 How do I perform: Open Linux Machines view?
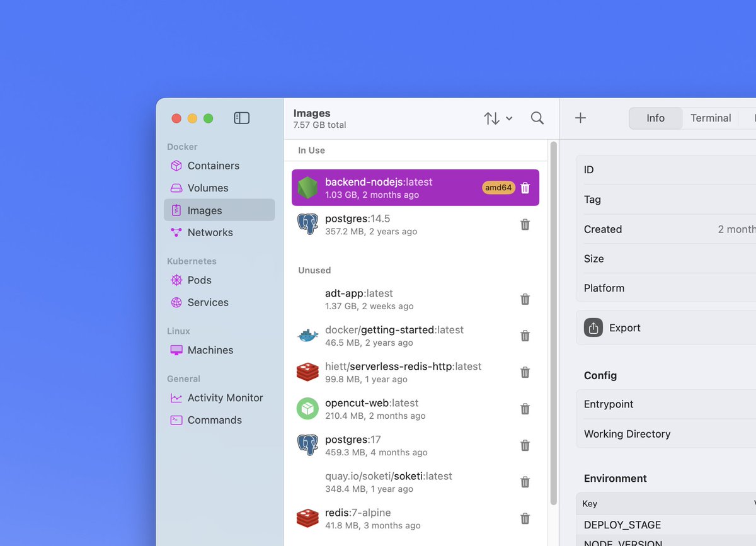coord(219,350)
